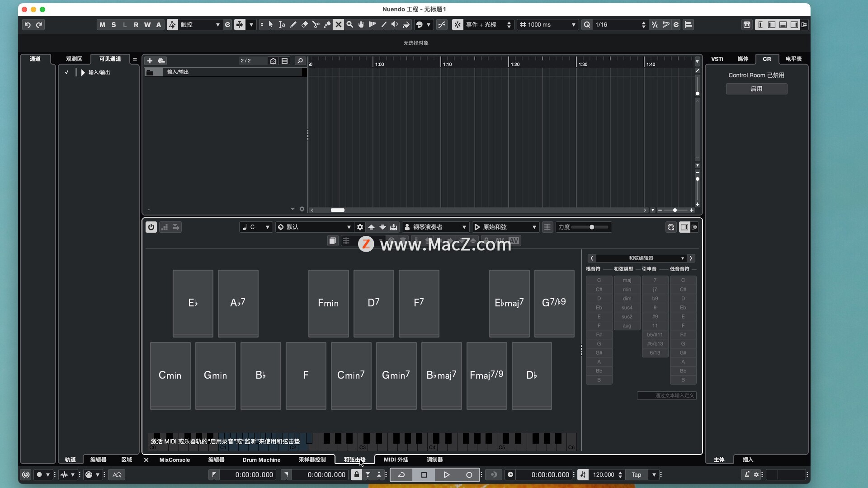This screenshot has height=488, width=868.
Task: Trigger the Cmin chord pad
Action: 170,375
